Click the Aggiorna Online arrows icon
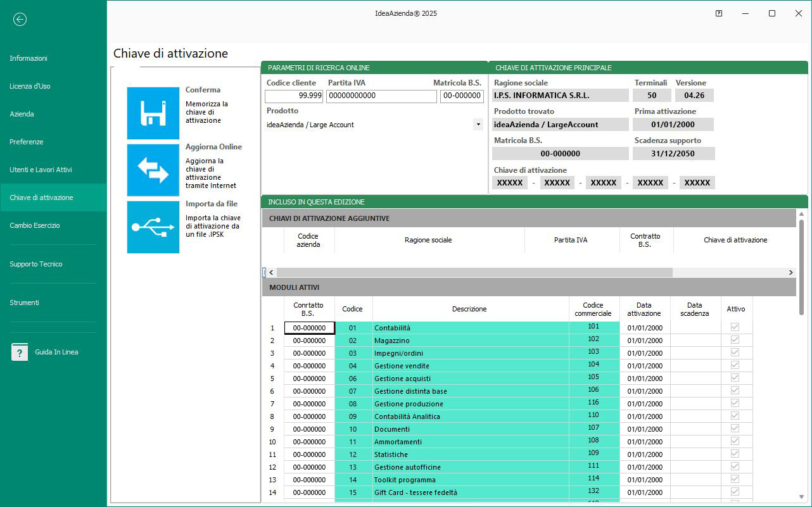This screenshot has width=812, height=507. click(x=153, y=170)
